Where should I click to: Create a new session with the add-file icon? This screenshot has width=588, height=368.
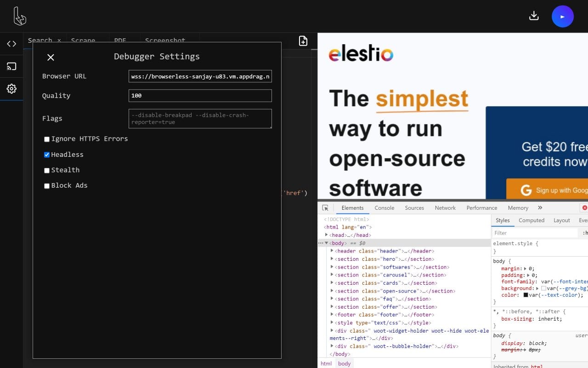(303, 41)
